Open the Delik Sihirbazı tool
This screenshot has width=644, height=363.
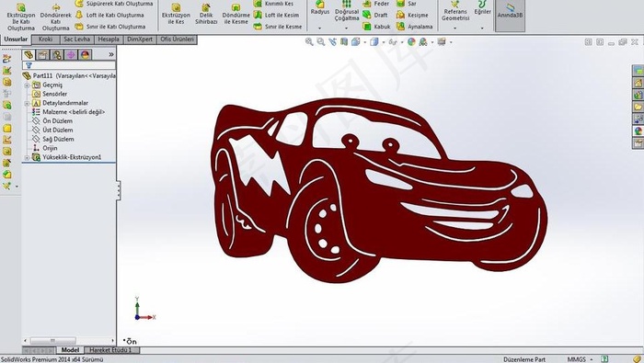tap(206, 15)
